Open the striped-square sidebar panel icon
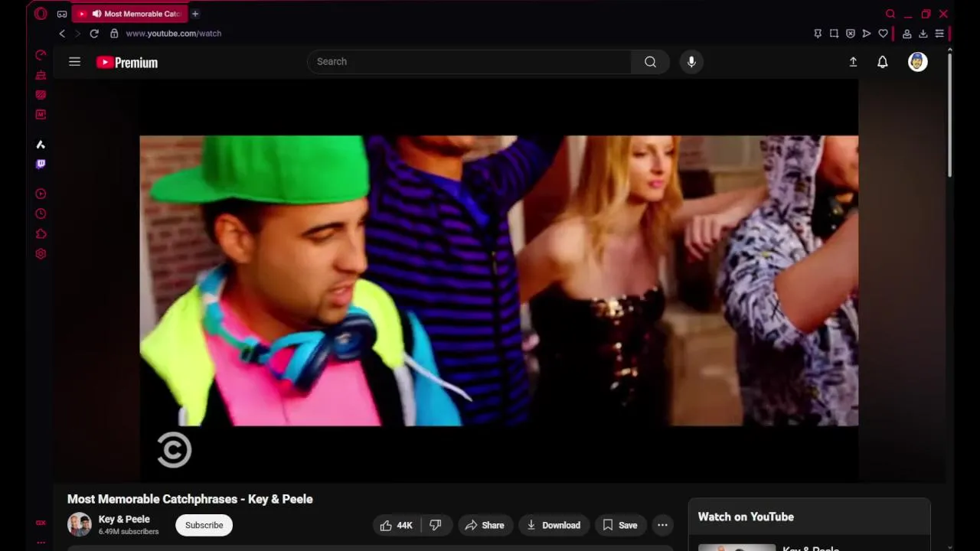The image size is (980, 551). point(41,95)
